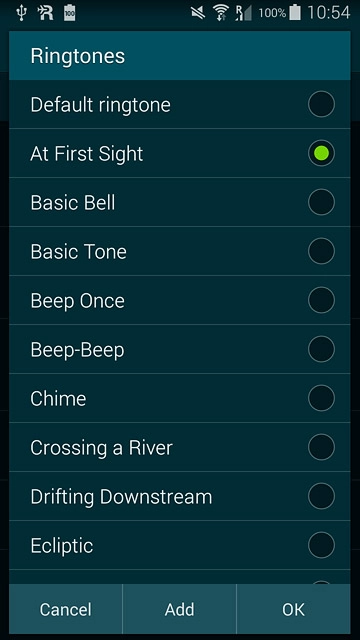Select the Chime ringtone entry
The image size is (360, 640).
(x=180, y=398)
